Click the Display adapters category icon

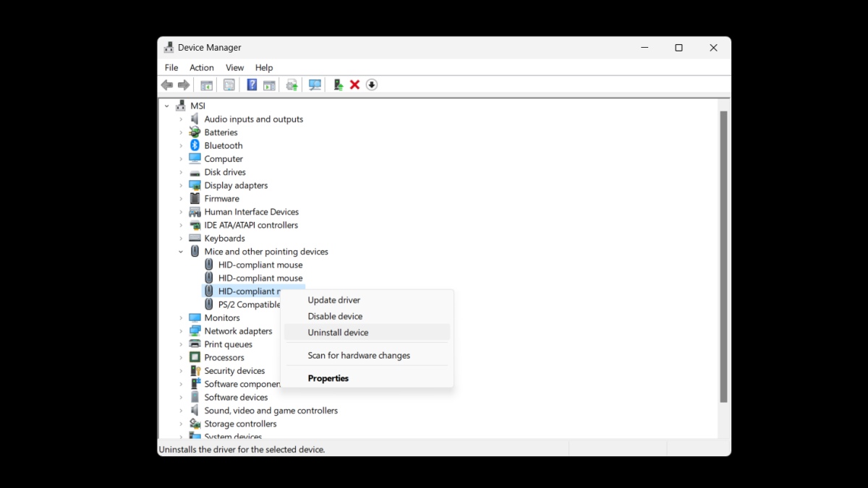click(x=195, y=185)
